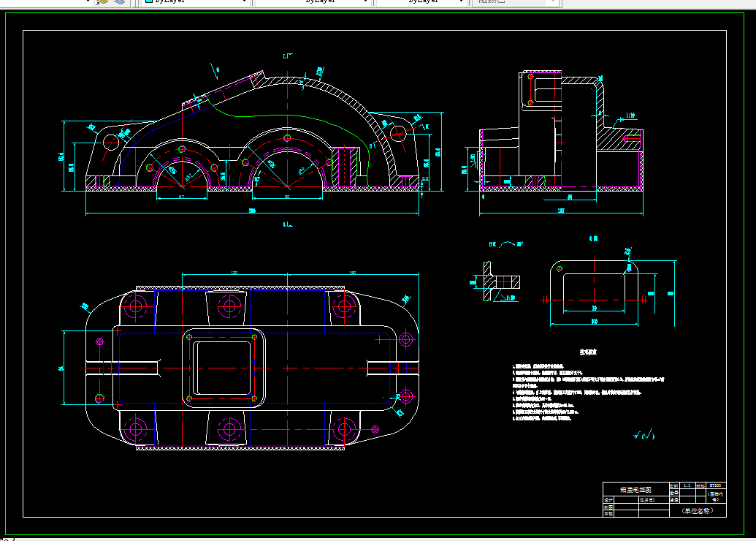Select the （单位名称） cell text
756x541 pixels.
click(x=698, y=510)
